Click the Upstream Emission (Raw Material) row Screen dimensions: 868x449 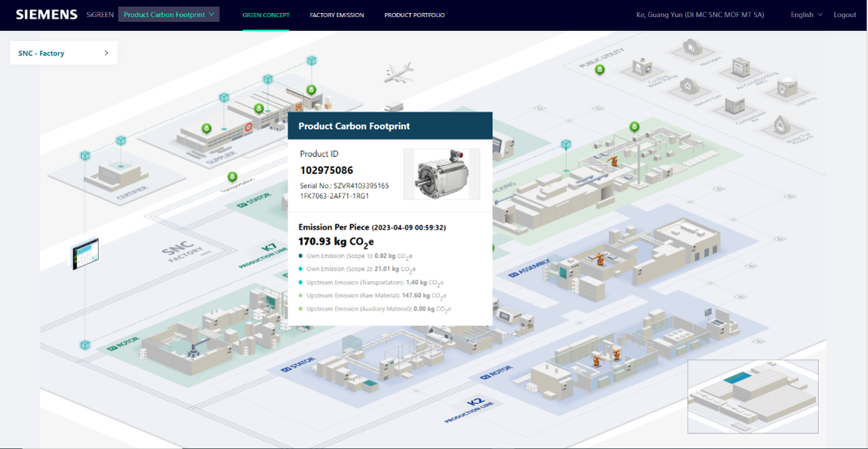(x=374, y=296)
